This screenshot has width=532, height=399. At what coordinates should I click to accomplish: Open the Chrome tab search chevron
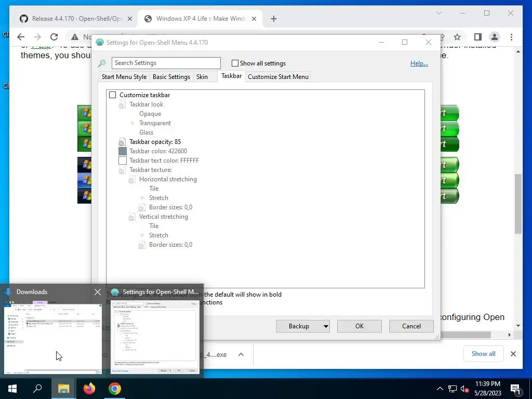pyautogui.click(x=438, y=13)
